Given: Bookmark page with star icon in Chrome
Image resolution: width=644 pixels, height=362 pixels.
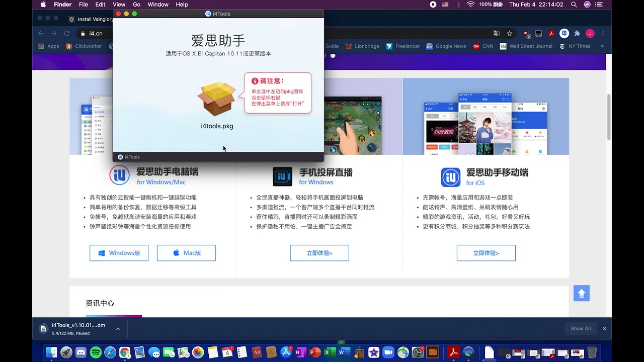Looking at the screenshot, I should click(x=509, y=33).
